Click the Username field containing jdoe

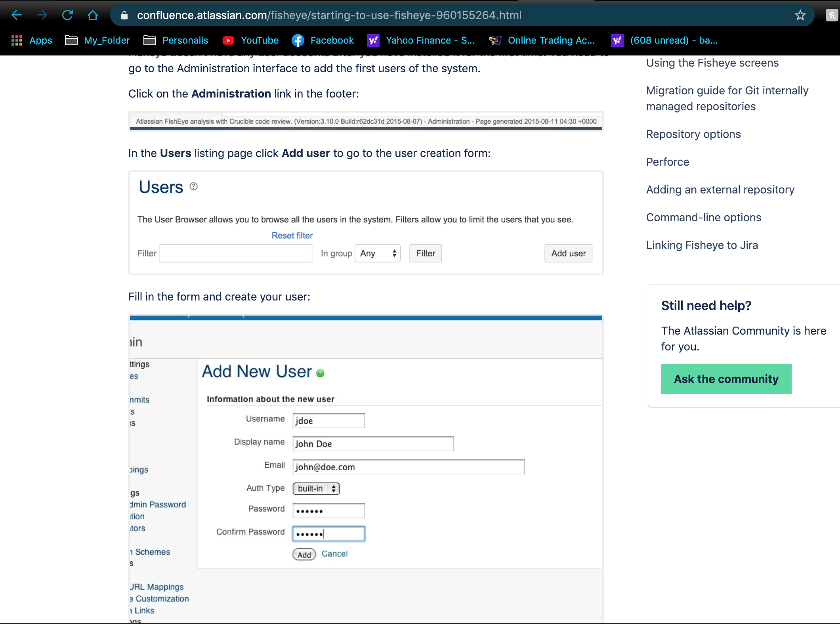(328, 421)
